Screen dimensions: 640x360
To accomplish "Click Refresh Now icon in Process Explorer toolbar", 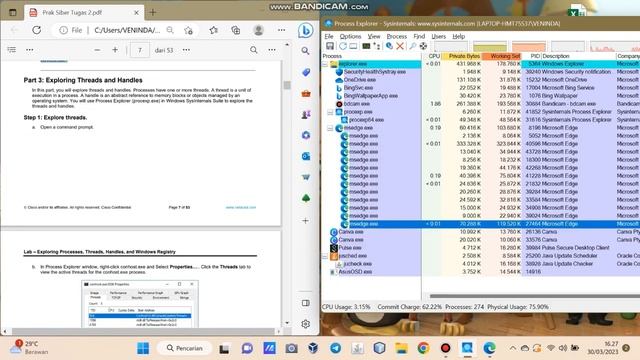I will coord(342,46).
